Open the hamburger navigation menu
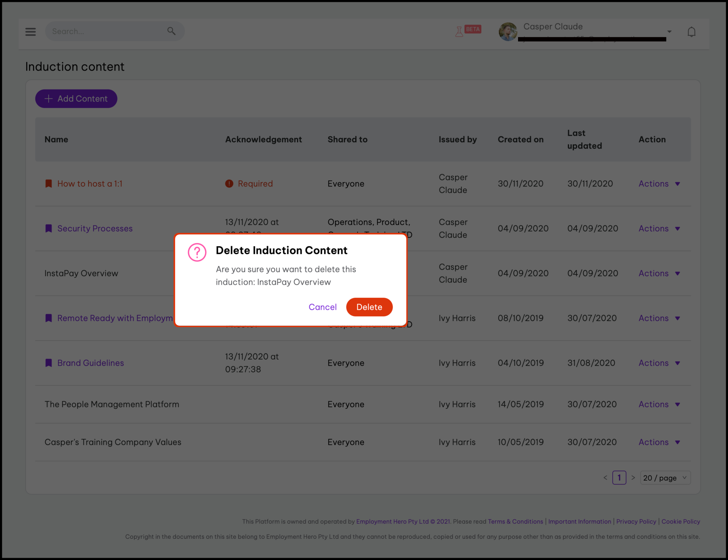 tap(30, 32)
